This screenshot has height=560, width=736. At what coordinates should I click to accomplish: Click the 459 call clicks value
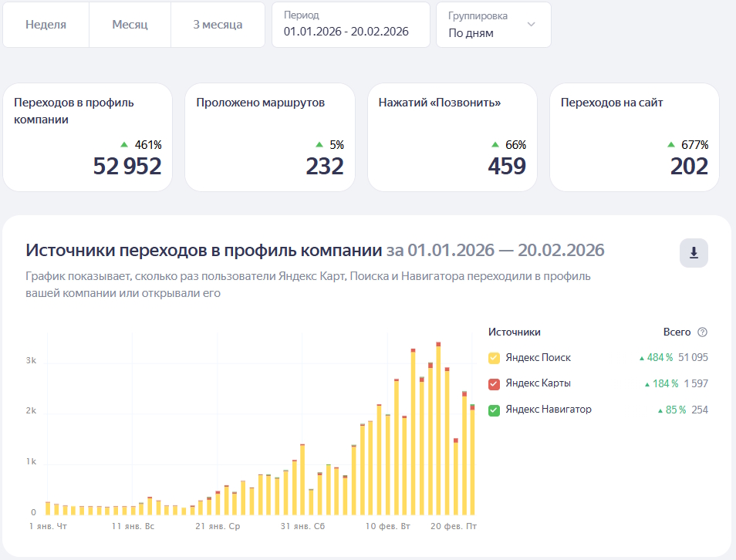(x=507, y=166)
